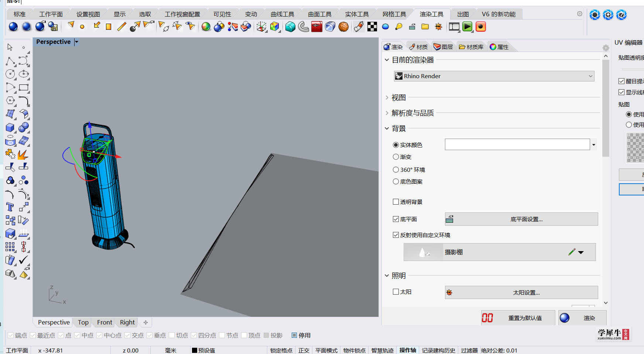The width and height of the screenshot is (644, 354).
Task: Click the save rendered image icon
Action: click(x=53, y=27)
